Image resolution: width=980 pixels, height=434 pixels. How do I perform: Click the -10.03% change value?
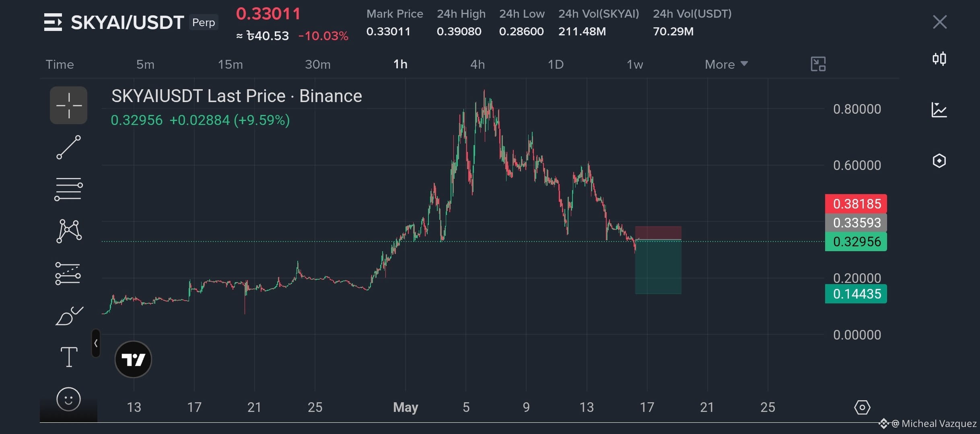[x=323, y=36]
